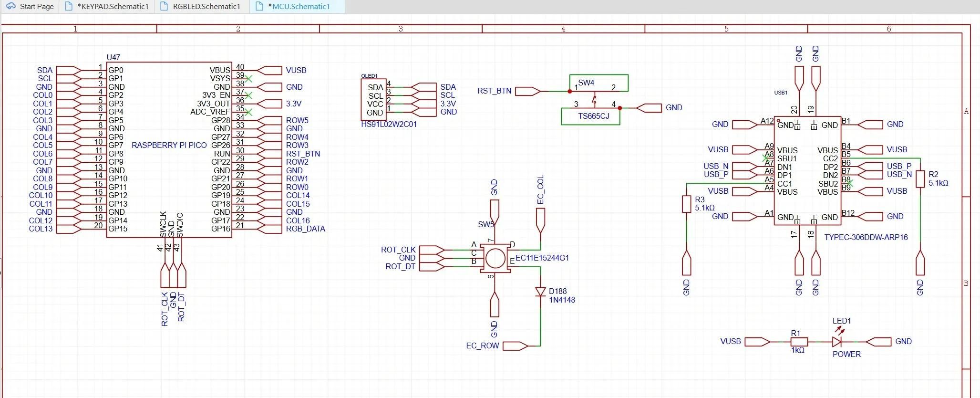The width and height of the screenshot is (980, 398).
Task: Select the ROT_CLK port on encoder pin A
Action: [432, 250]
